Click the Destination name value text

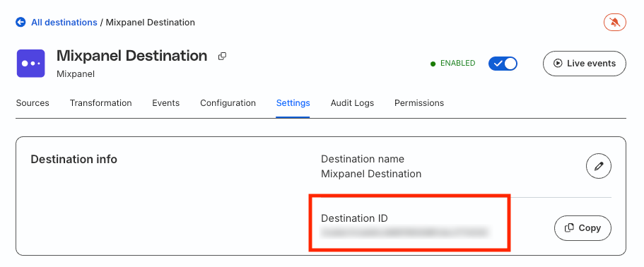coord(371,174)
